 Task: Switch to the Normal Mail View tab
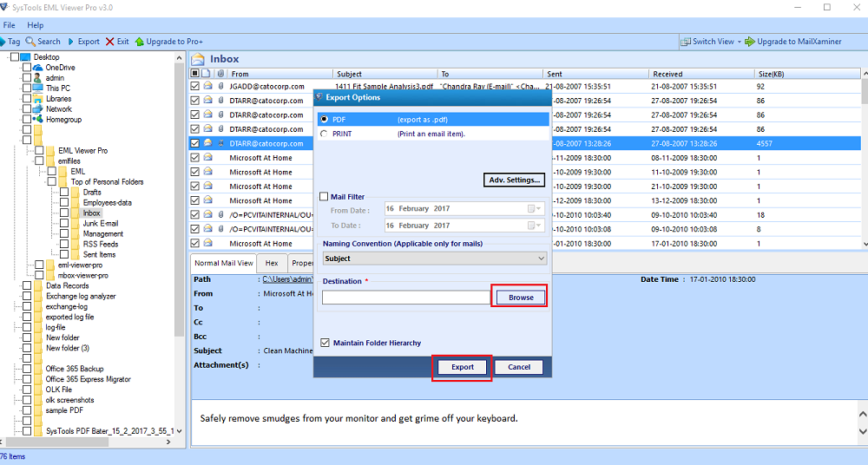pos(224,264)
